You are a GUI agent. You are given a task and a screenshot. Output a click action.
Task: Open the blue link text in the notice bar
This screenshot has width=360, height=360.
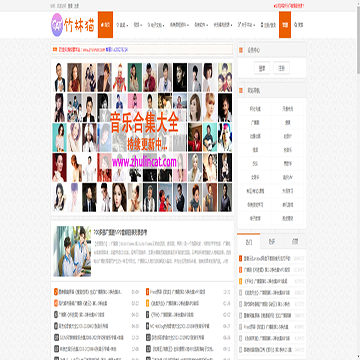pos(117,49)
